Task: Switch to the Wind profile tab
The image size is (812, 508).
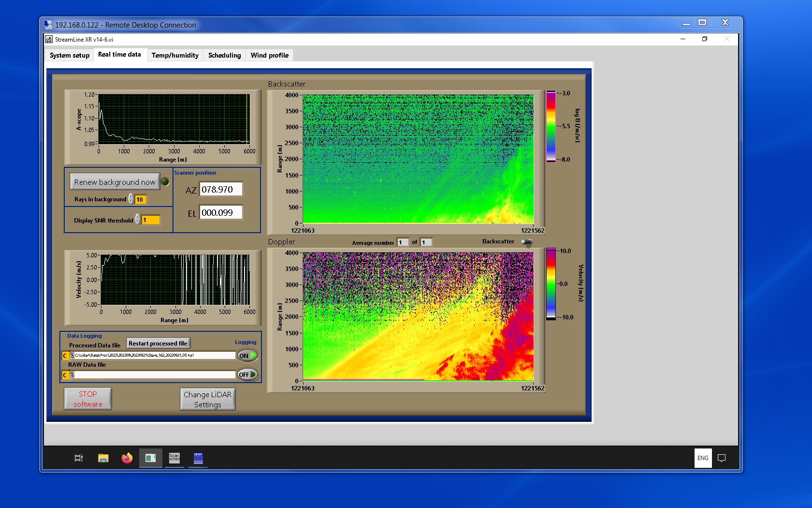Action: [269, 55]
